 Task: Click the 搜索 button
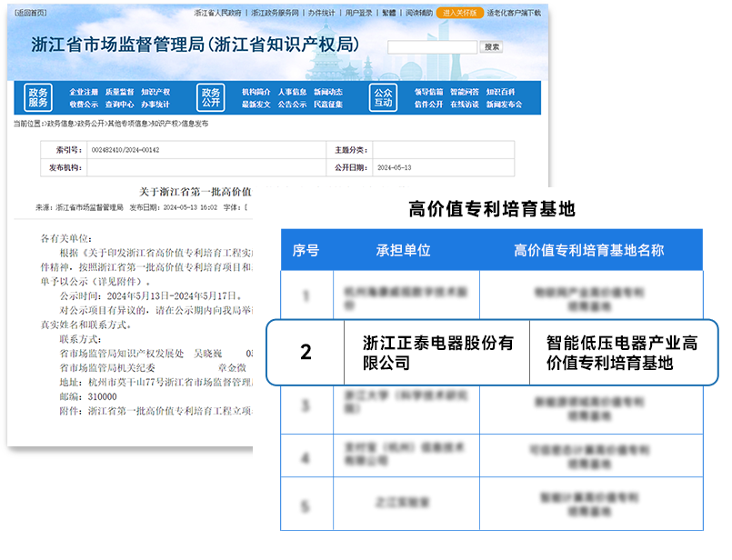(x=492, y=46)
